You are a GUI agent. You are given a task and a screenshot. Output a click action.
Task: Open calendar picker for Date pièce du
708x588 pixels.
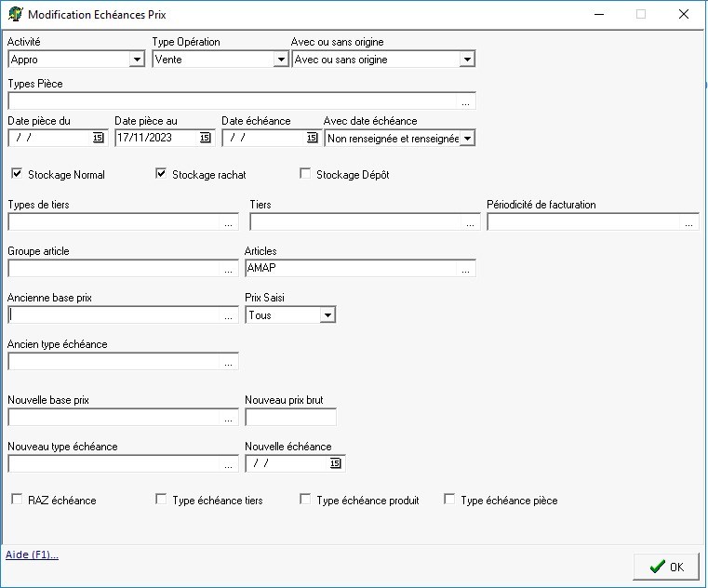pyautogui.click(x=98, y=138)
